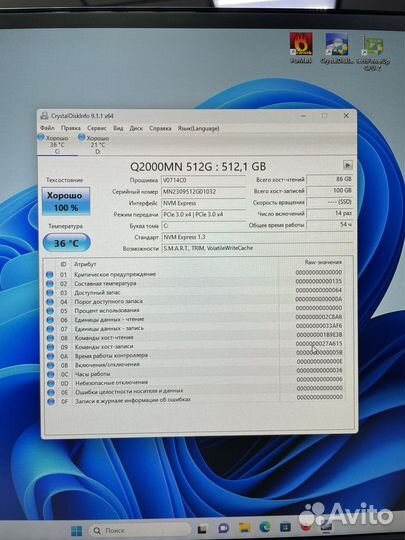Click the Хорошо 100 % health status button
The image size is (405, 540).
tap(66, 201)
